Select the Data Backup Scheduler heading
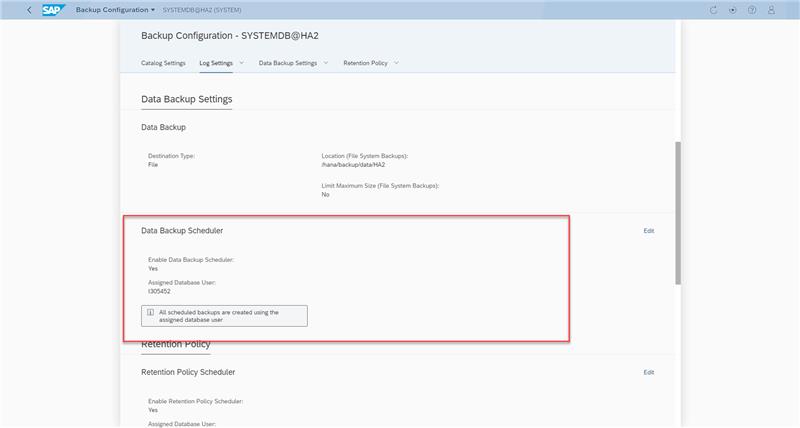 182,231
